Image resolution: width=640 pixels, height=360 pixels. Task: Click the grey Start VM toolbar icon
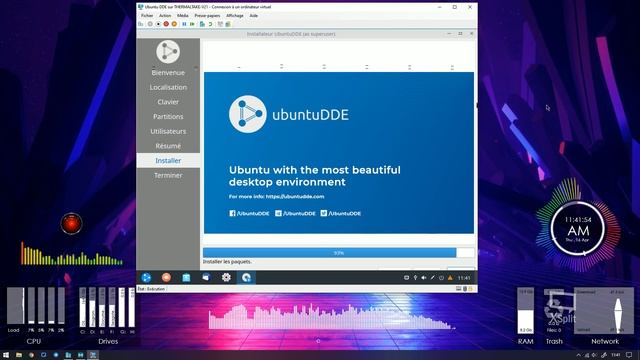click(x=150, y=24)
